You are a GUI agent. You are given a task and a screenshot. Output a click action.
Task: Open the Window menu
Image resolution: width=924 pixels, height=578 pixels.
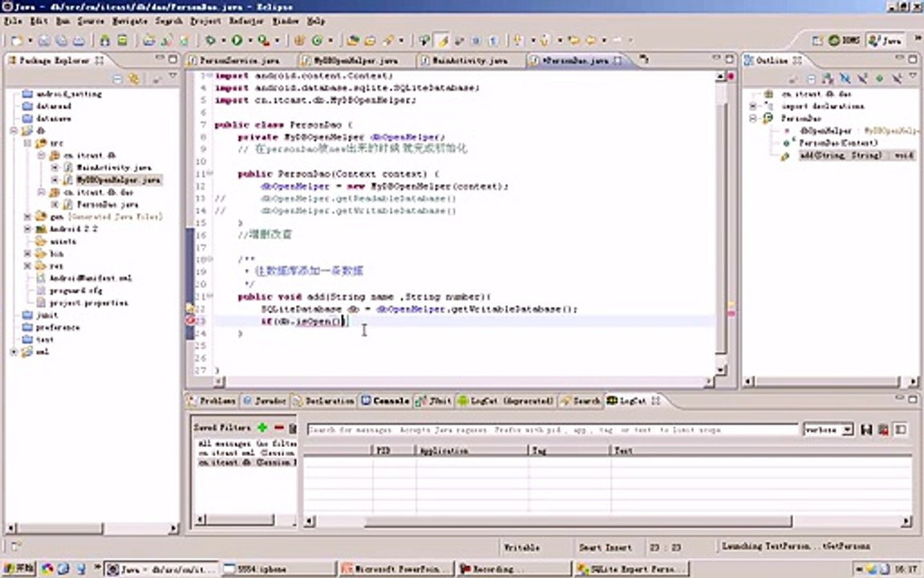(x=286, y=21)
